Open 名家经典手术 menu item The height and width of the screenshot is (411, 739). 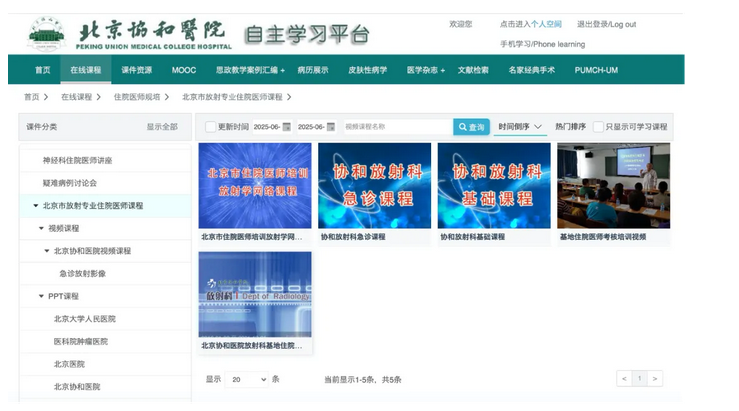pyautogui.click(x=532, y=70)
